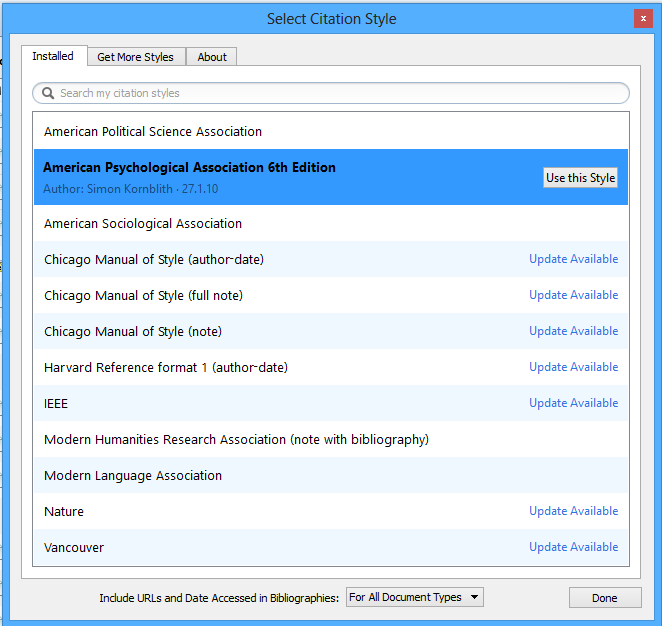Select Modern Humanities Research Association style
This screenshot has width=662, height=626.
331,439
